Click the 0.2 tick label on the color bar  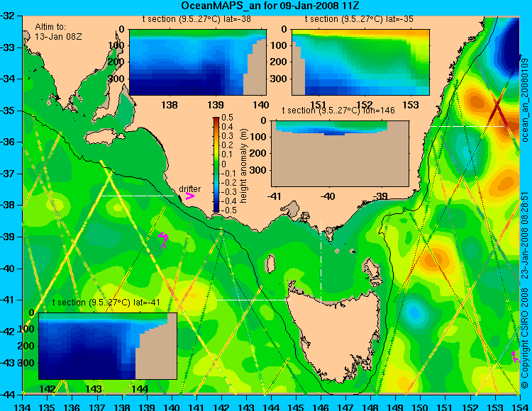[227, 145]
